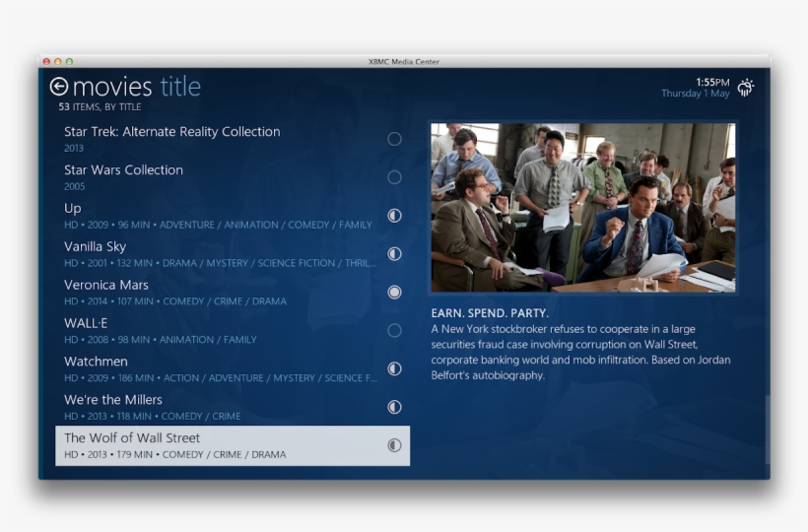Click half-filled circle icon for Watchmen
This screenshot has width=808, height=532.
pos(394,368)
